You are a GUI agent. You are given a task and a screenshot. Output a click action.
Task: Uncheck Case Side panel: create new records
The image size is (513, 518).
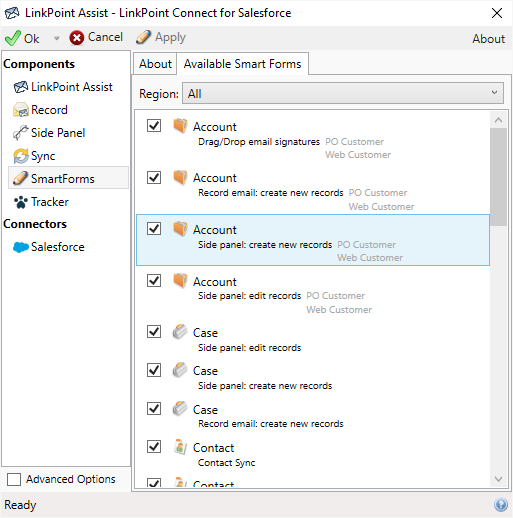(x=154, y=370)
